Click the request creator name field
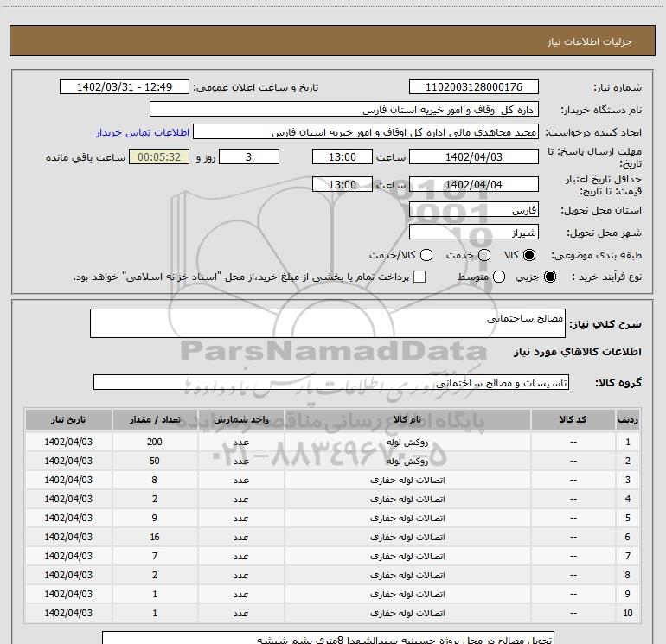The image size is (666, 644). pos(366,132)
